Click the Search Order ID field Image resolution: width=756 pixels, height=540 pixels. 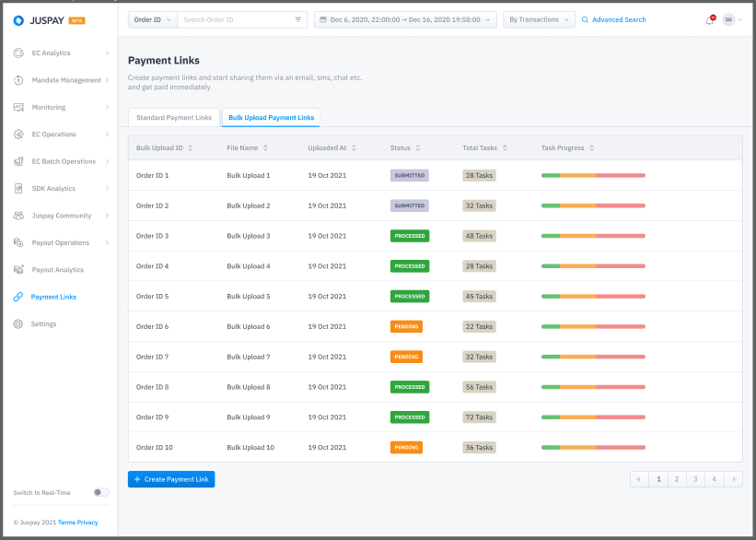pyautogui.click(x=237, y=19)
